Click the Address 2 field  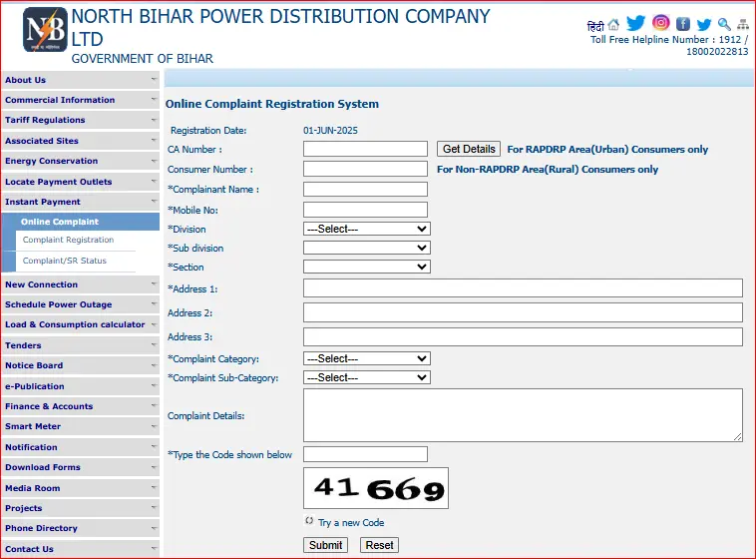(524, 312)
